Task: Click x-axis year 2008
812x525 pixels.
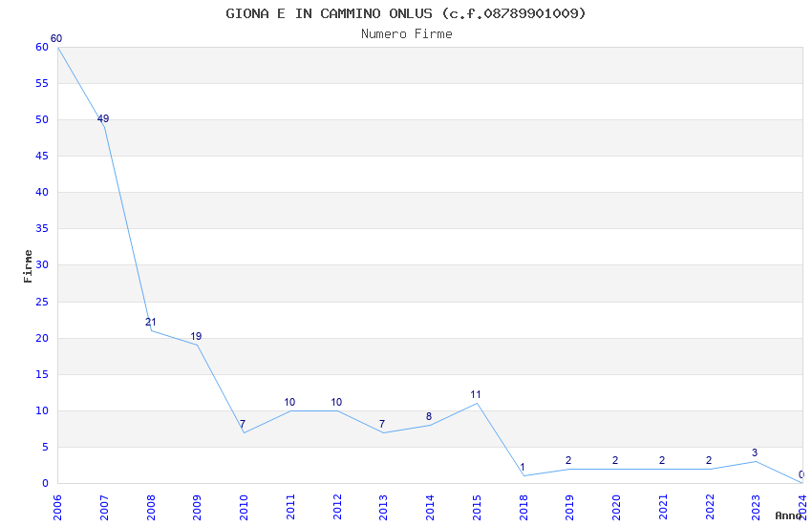Action: tap(151, 508)
